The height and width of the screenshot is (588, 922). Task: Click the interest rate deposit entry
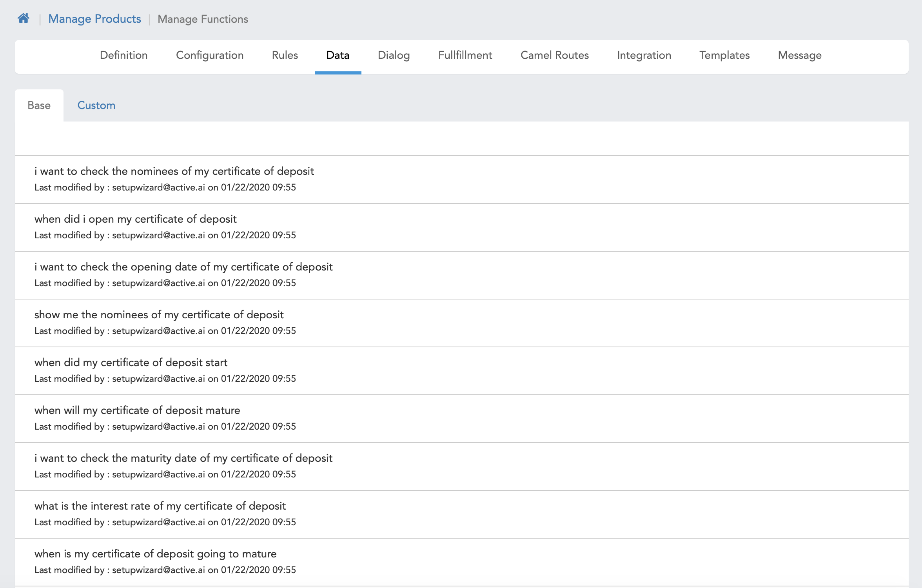pos(161,506)
